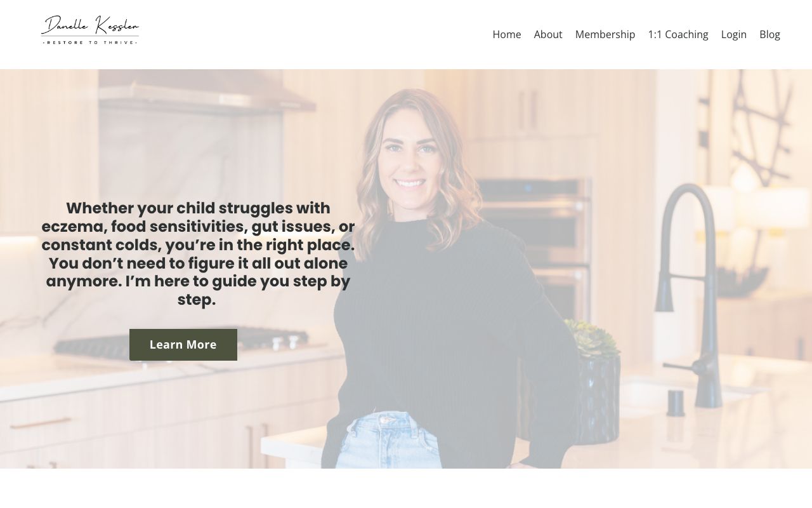Click the hero headline about eczema
Image resolution: width=812 pixels, height=508 pixels.
point(197,253)
